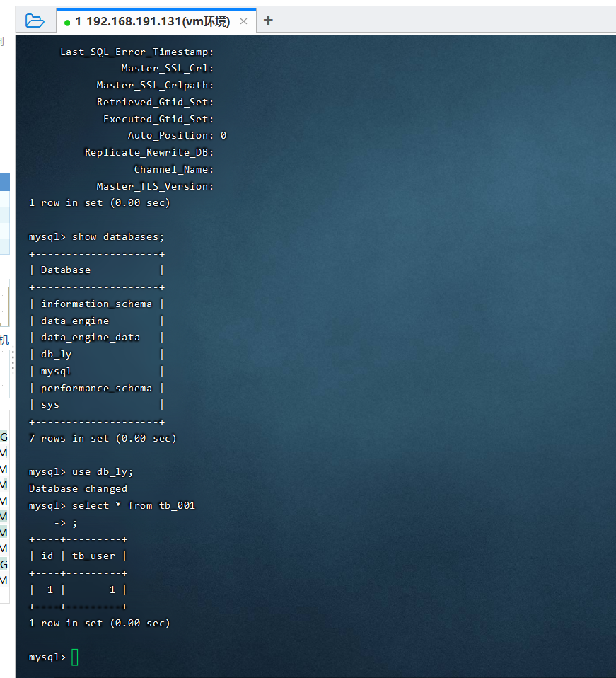Click the 'select * from tb_001' command

(x=133, y=505)
